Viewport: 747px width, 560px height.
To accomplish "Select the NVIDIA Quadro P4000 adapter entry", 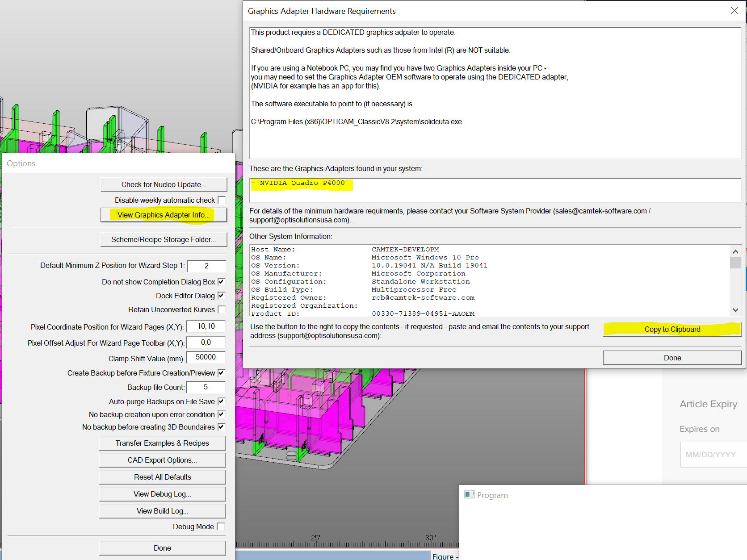I will [x=298, y=183].
